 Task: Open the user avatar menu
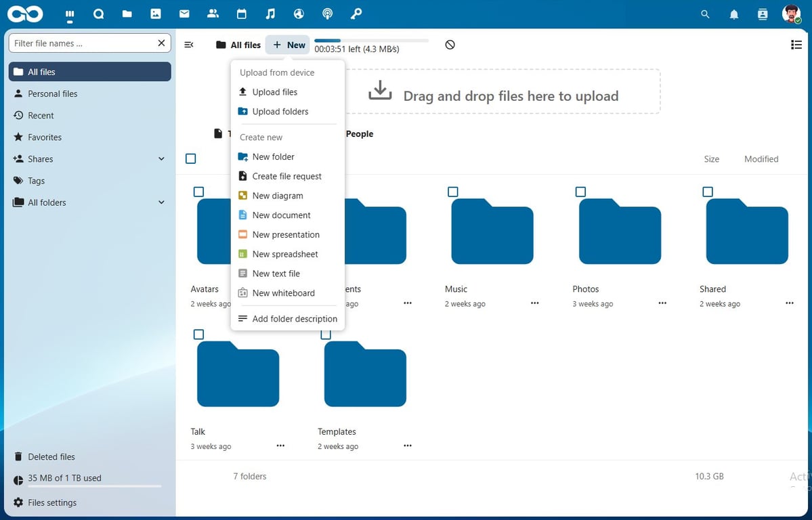[791, 14]
